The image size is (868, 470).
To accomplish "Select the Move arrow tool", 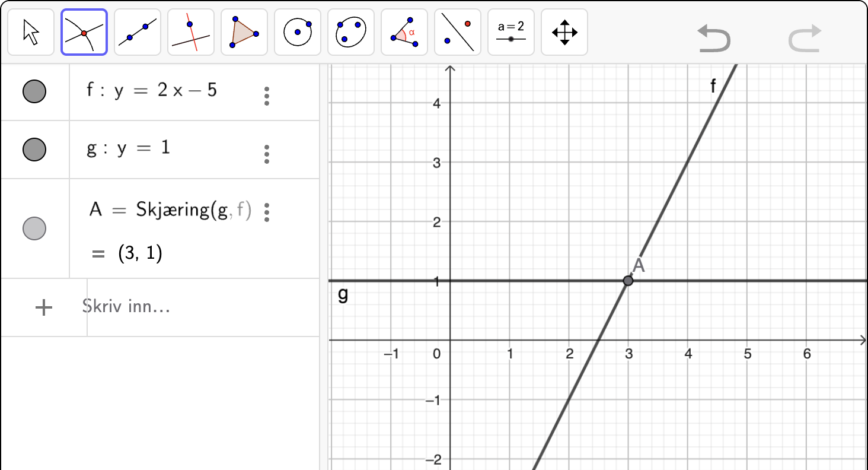I will (x=31, y=32).
